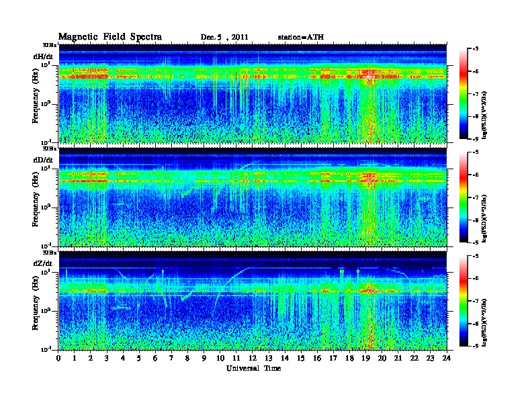Click the "Universal Time" axis title
The height and width of the screenshot is (411, 532).
[253, 368]
